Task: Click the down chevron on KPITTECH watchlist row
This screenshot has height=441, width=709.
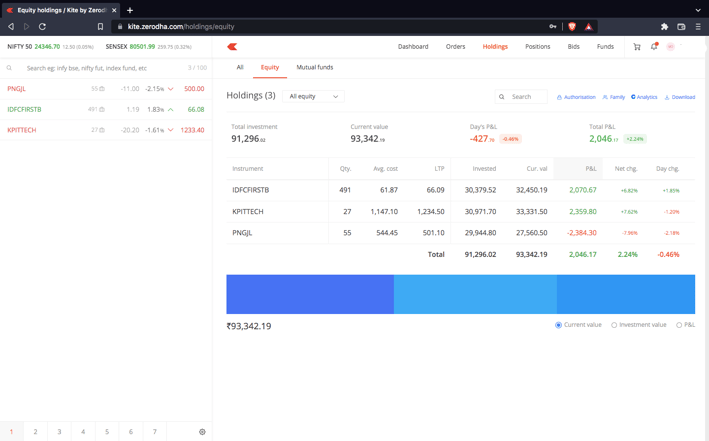Action: 170,130
